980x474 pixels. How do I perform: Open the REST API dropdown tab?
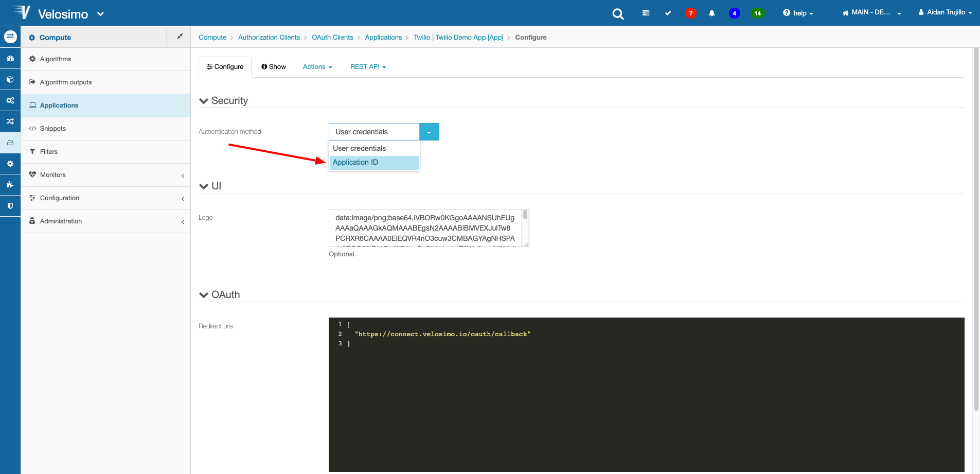(368, 67)
